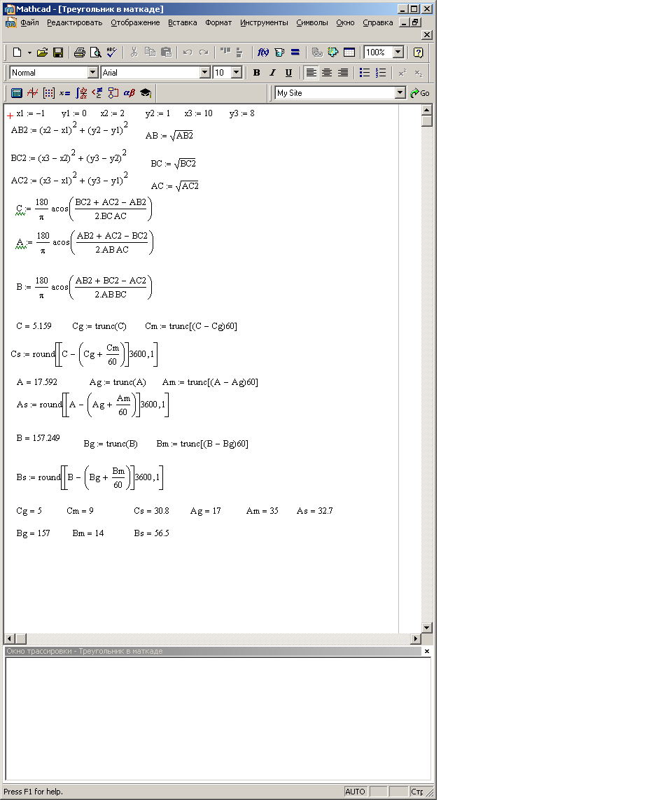
Task: Insert a hyperlink from the toolbar
Action: coord(317,52)
